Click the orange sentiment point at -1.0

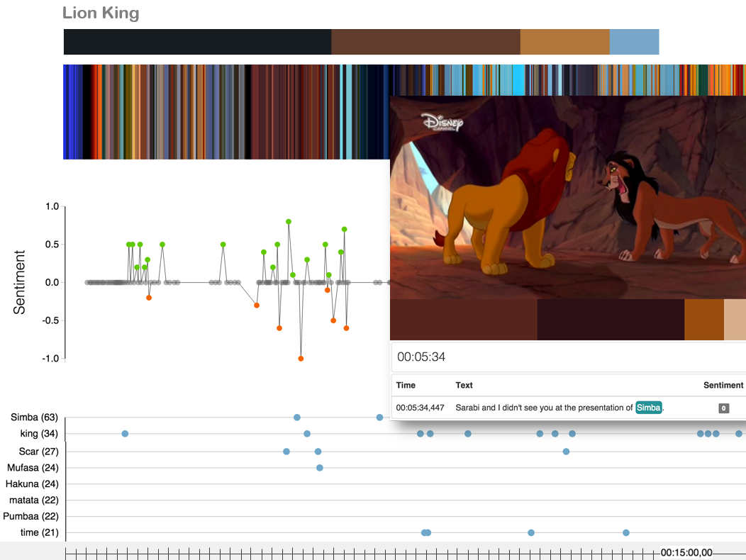(x=301, y=359)
